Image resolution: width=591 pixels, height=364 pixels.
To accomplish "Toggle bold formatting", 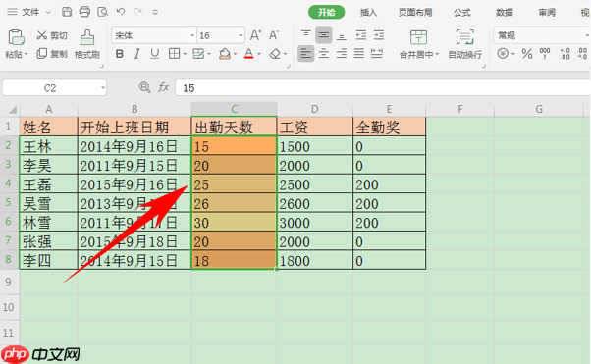I will [x=120, y=54].
